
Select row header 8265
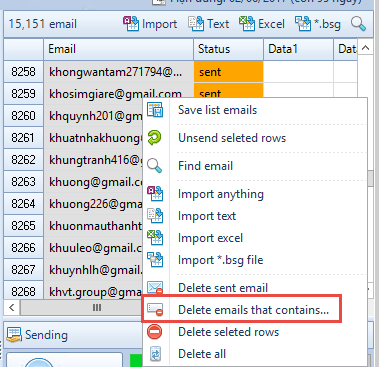click(x=23, y=226)
